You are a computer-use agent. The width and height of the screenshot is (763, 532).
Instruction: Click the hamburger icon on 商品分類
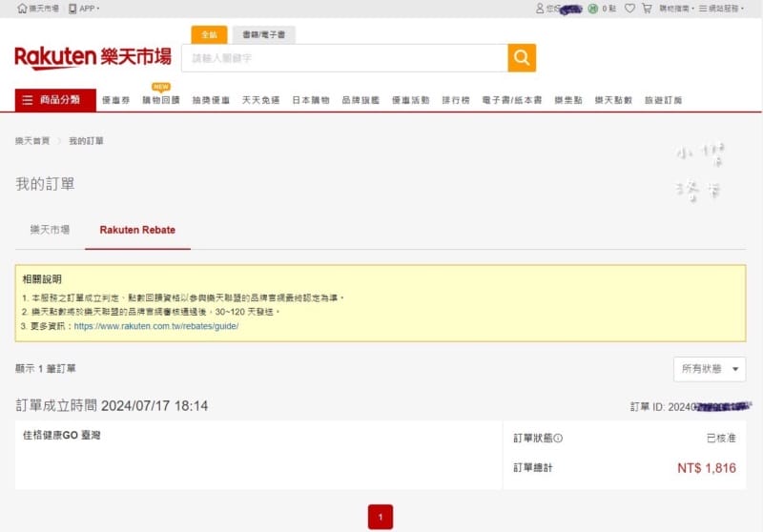pos(28,100)
